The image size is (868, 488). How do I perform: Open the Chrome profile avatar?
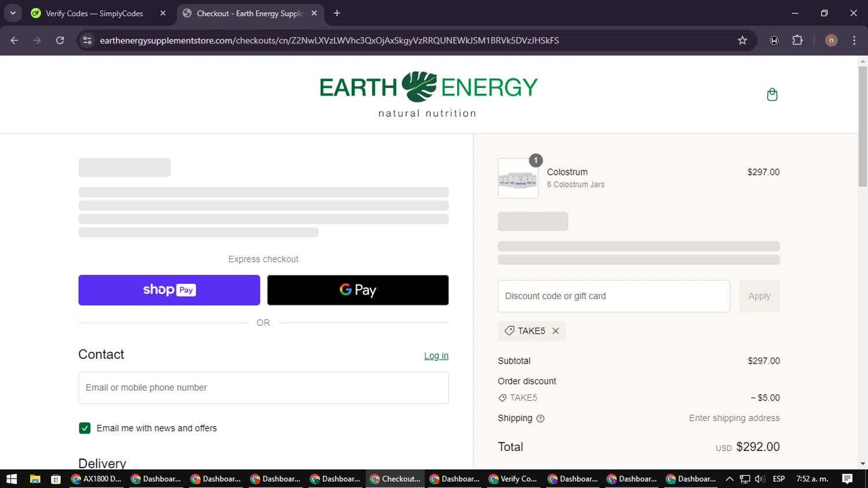point(831,41)
